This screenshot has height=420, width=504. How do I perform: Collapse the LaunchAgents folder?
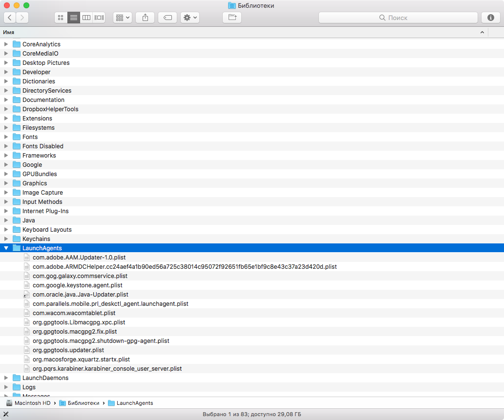6,248
